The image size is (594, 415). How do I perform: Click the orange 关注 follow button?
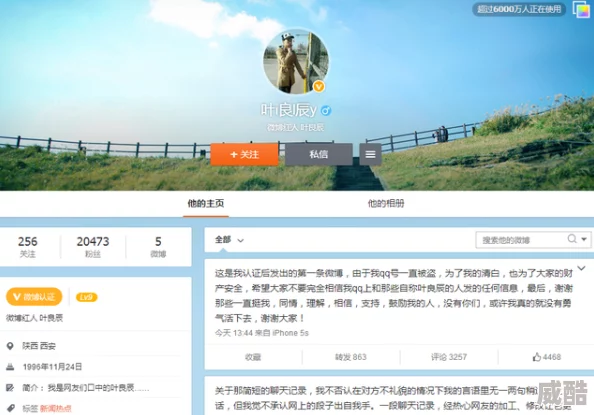[244, 154]
